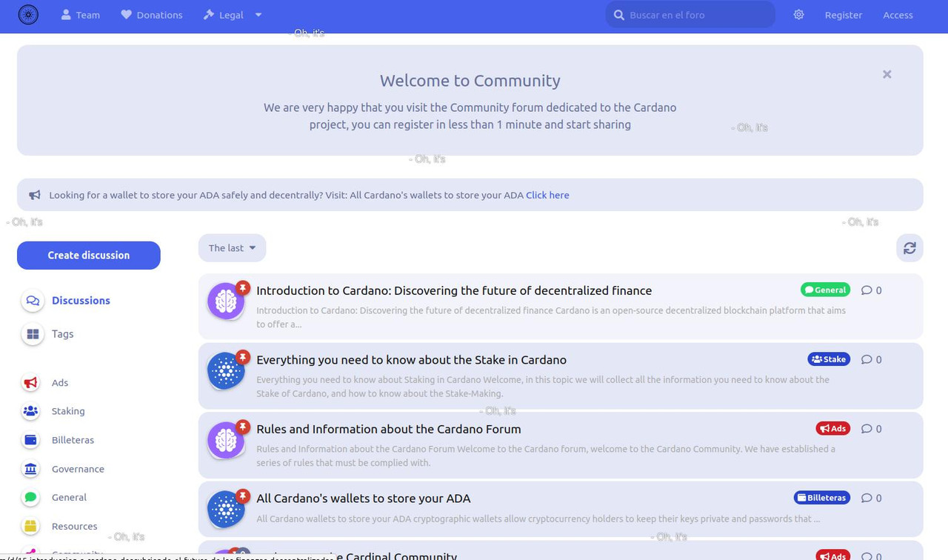Viewport: 948px width, 560px height.
Task: Click excerpt 'Everything you need to know about Staking in Cardano Welcome'
Action: [543, 387]
